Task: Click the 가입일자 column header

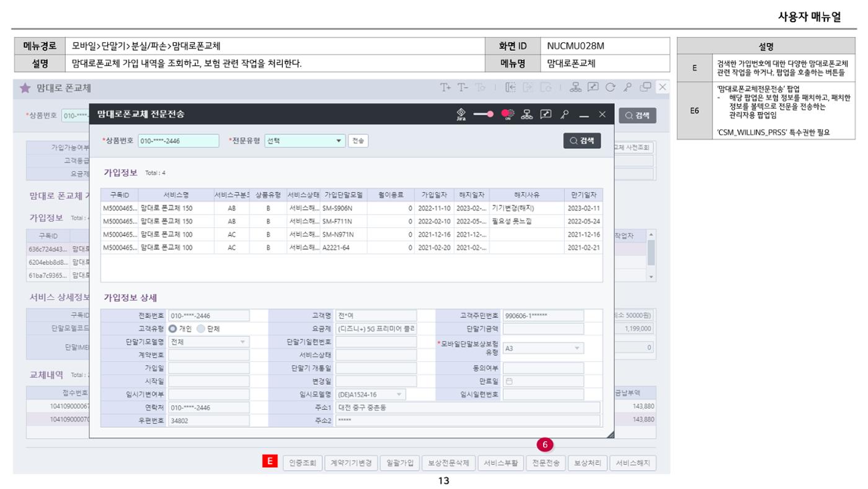Action: [x=434, y=195]
